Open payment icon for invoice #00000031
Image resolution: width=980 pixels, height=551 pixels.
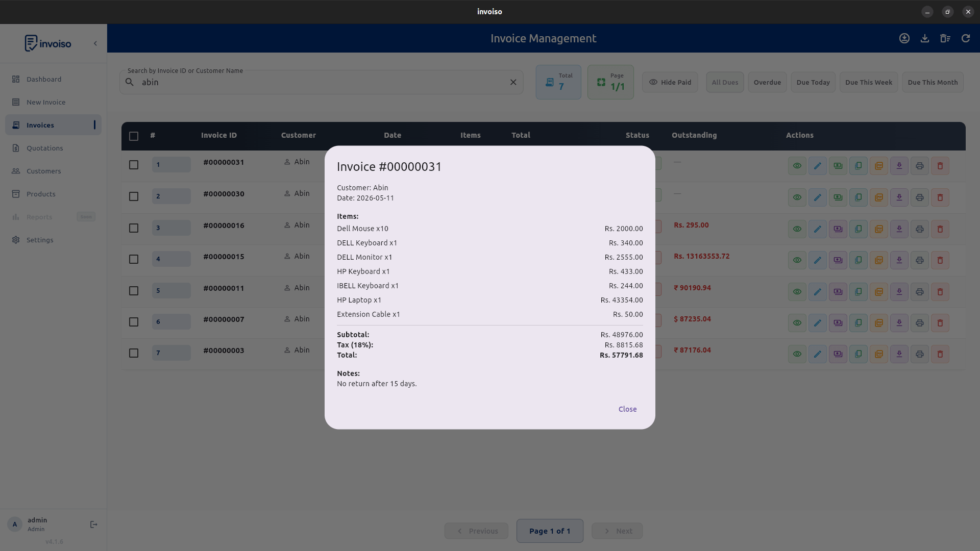(838, 166)
